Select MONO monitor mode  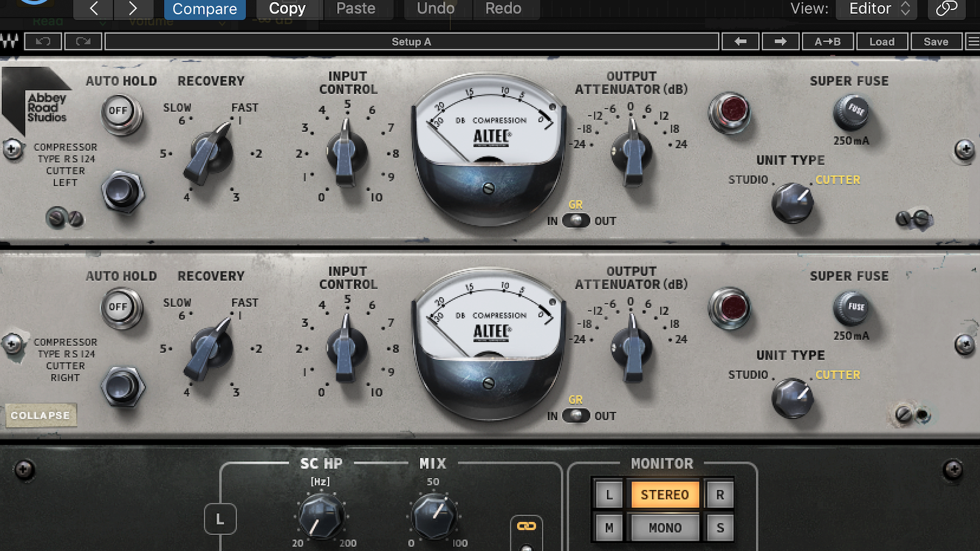pyautogui.click(x=664, y=527)
